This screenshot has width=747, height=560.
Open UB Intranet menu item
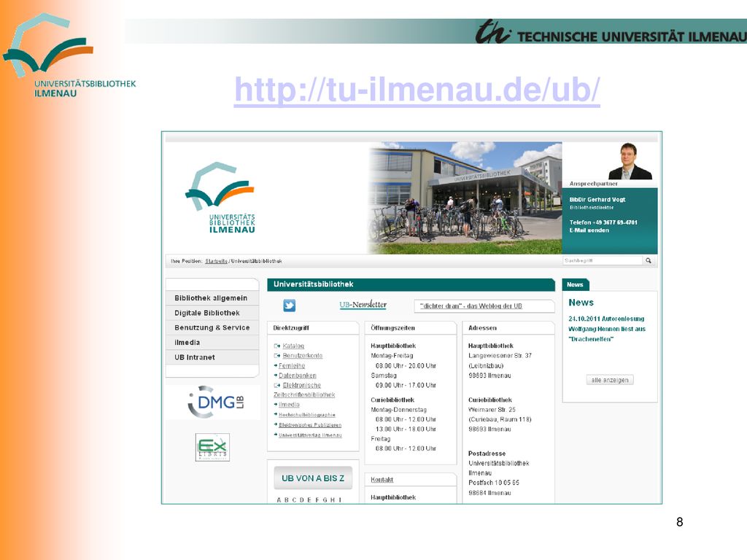click(x=212, y=357)
